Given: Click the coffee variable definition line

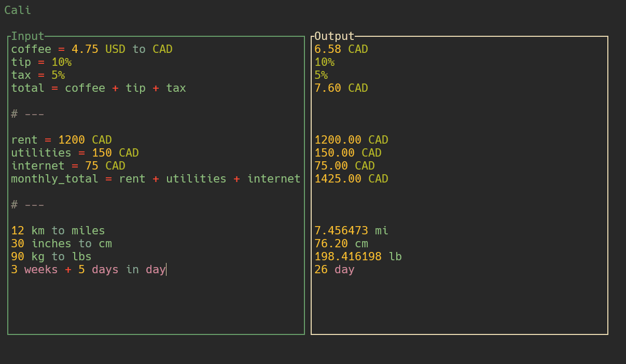Looking at the screenshot, I should tap(91, 49).
